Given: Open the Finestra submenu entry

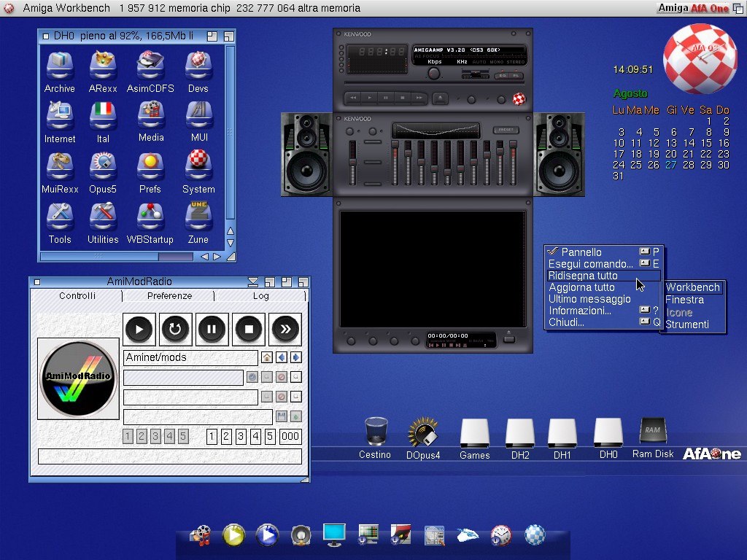Looking at the screenshot, I should [684, 300].
